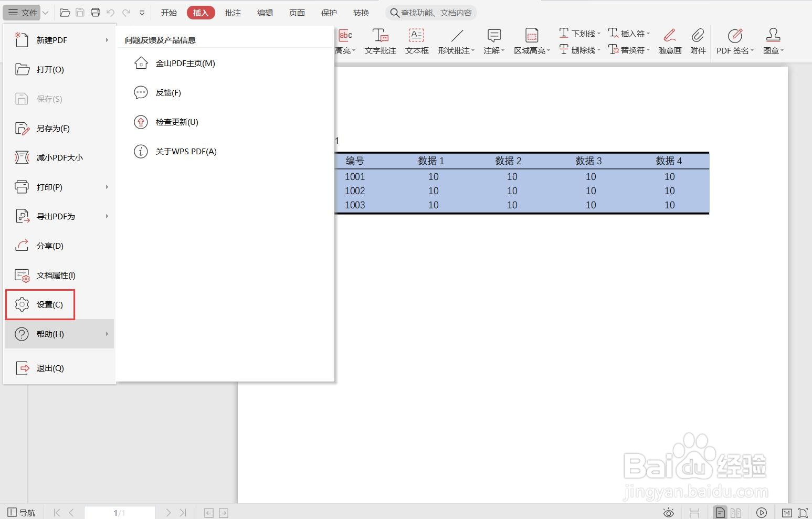Go to last page button

tap(183, 513)
